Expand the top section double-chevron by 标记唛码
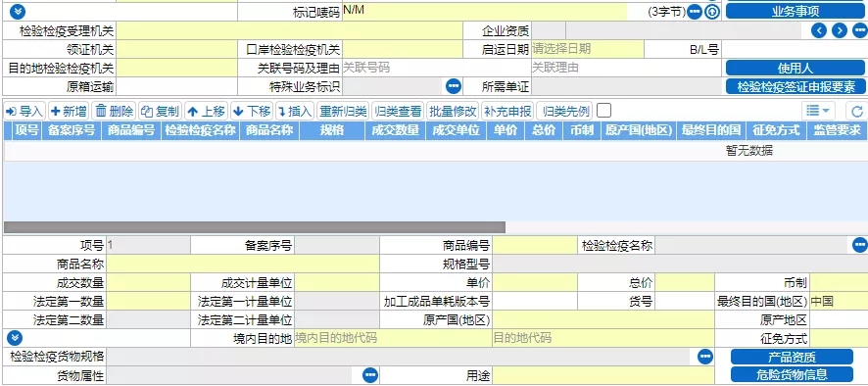This screenshot has height=386, width=868. (18, 11)
